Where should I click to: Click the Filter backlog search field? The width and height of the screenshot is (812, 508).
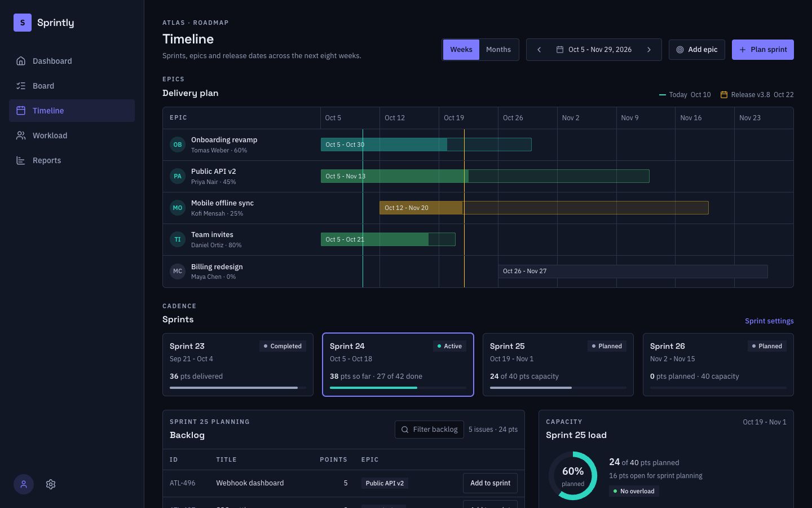(429, 430)
